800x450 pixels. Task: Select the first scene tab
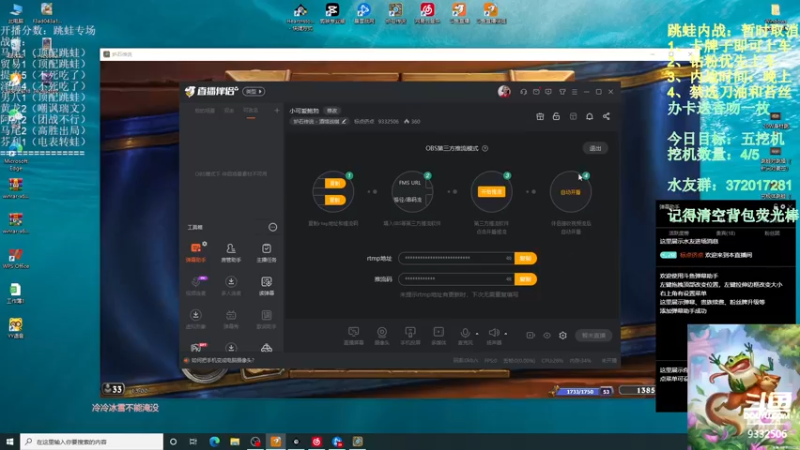click(x=205, y=110)
